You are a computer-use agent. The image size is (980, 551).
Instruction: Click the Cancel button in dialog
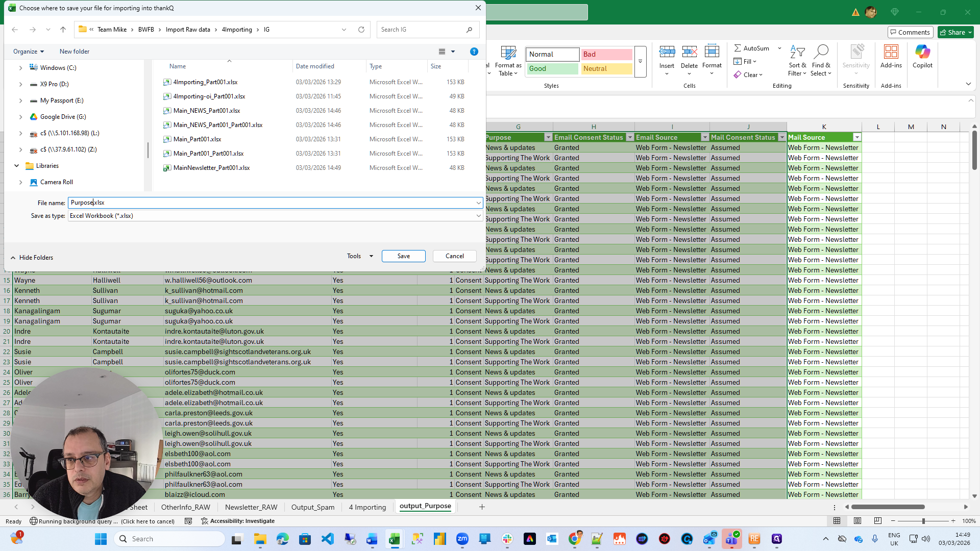click(x=454, y=256)
